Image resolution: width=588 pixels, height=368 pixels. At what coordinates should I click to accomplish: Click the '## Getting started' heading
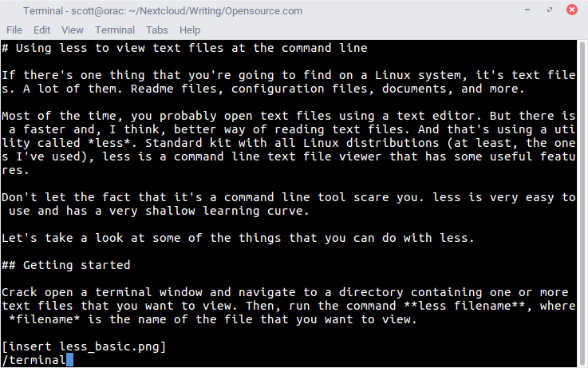point(66,265)
